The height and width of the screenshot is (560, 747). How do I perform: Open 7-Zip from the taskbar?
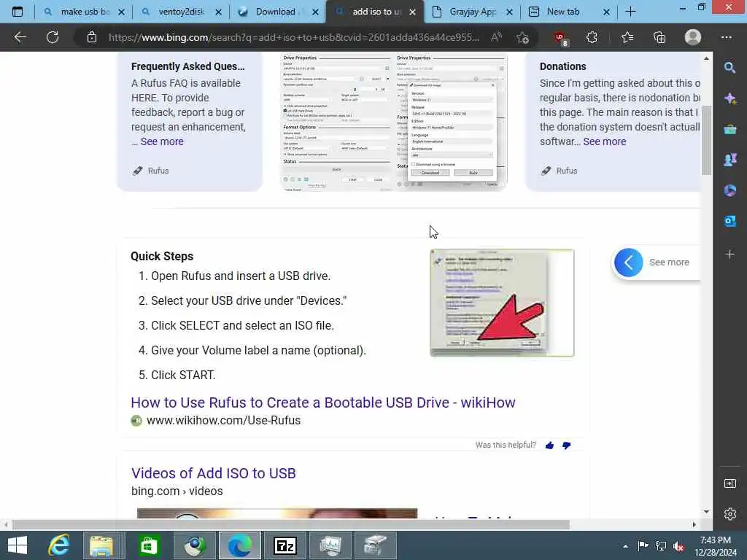point(285,545)
